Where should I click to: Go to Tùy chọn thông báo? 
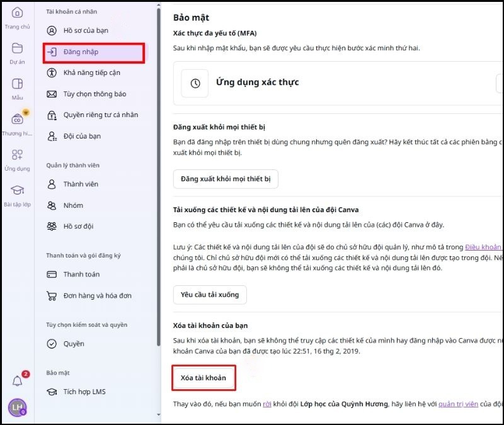(94, 94)
